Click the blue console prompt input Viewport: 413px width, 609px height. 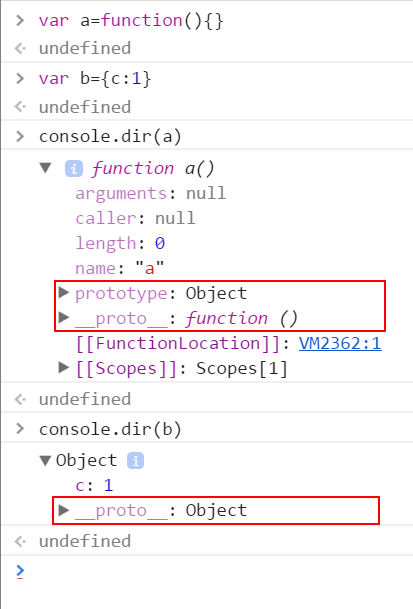pyautogui.click(x=214, y=571)
